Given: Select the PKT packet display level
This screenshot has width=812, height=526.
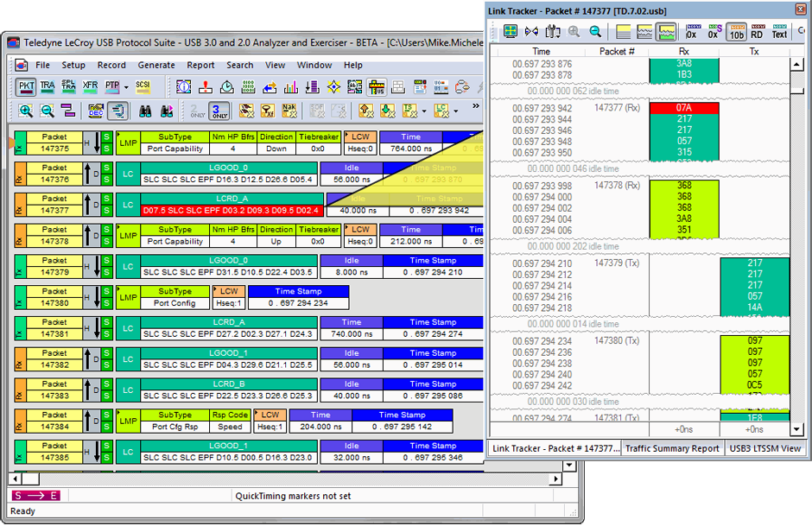Looking at the screenshot, I should [x=25, y=87].
